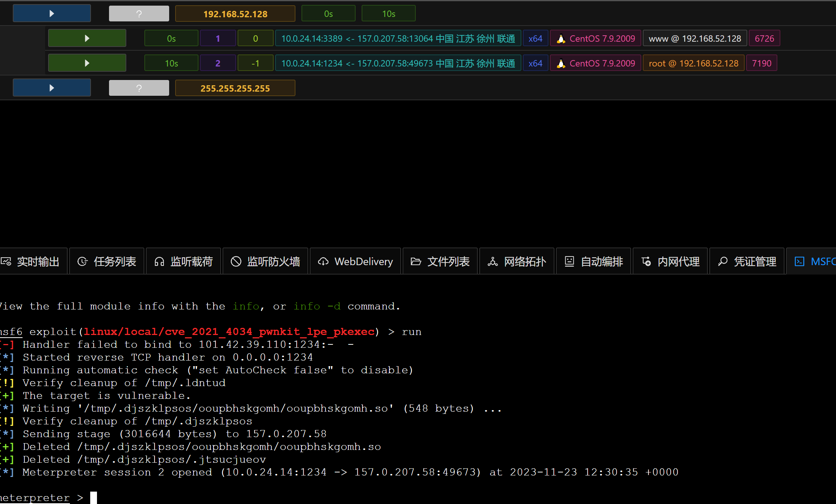
Task: Open the WebDelivery tab
Action: [355, 261]
